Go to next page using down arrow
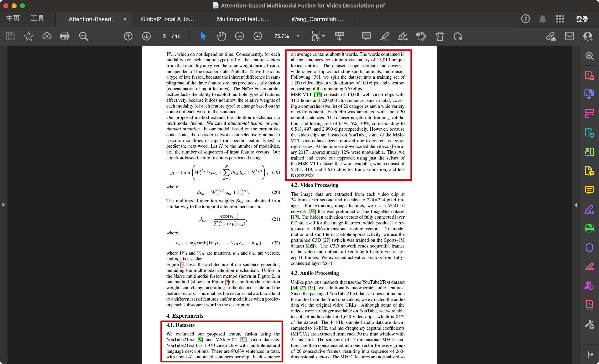The height and width of the screenshot is (364, 599). [x=146, y=36]
